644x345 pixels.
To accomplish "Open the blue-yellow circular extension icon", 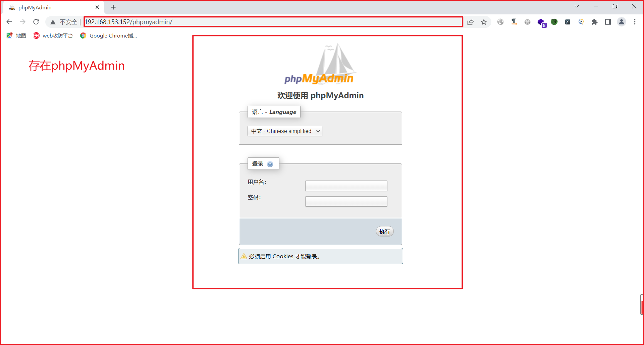I will click(x=581, y=22).
